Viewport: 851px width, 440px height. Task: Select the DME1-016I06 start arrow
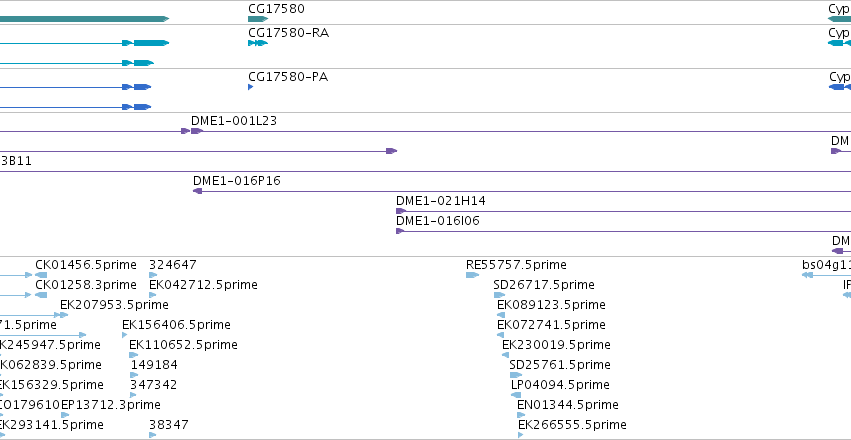coord(400,231)
